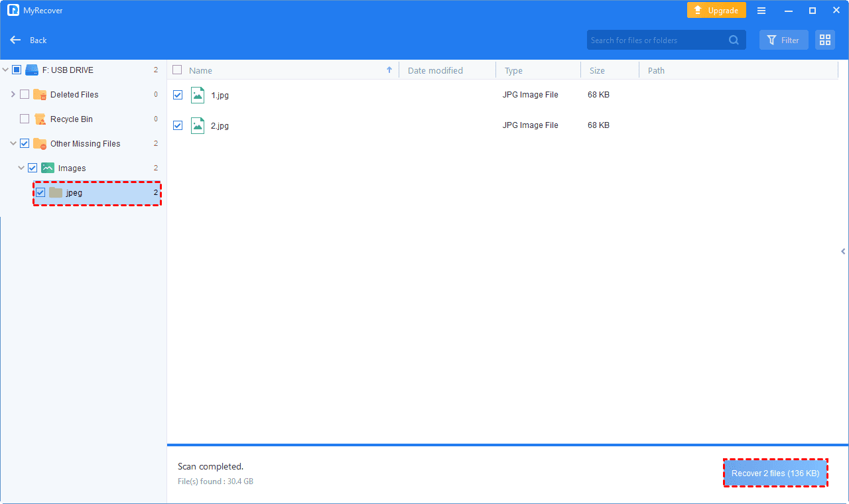Screen dimensions: 849x504
Task: Select the F: USB DRIVE label
Action: point(68,70)
